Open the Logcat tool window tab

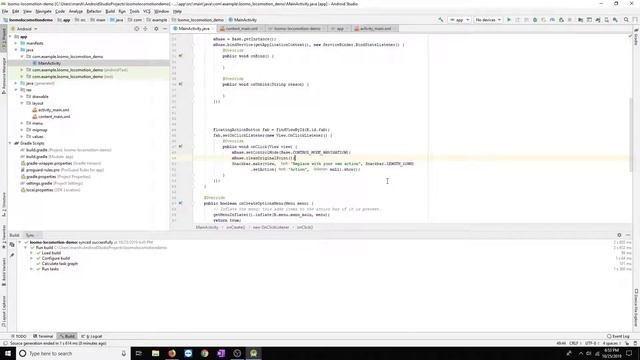pos(92,336)
